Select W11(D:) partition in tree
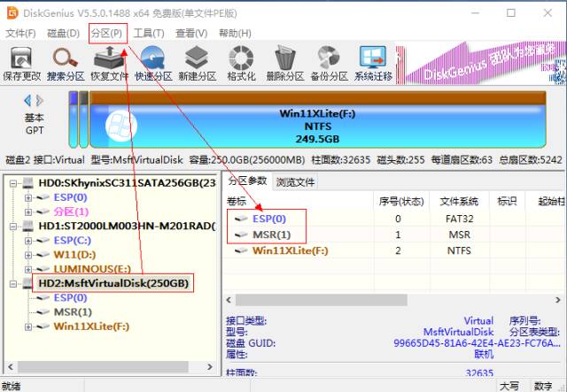 (x=74, y=255)
